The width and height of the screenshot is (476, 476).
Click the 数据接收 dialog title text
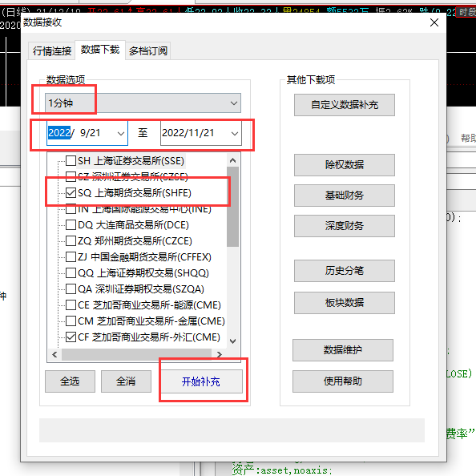(x=42, y=22)
